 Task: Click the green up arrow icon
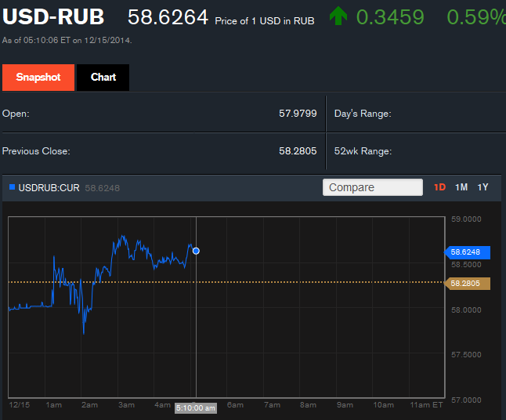pyautogui.click(x=338, y=16)
